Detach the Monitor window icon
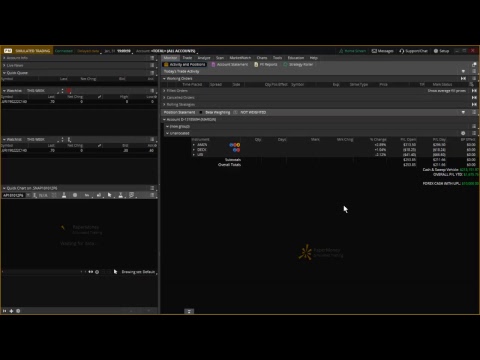 click(x=474, y=64)
